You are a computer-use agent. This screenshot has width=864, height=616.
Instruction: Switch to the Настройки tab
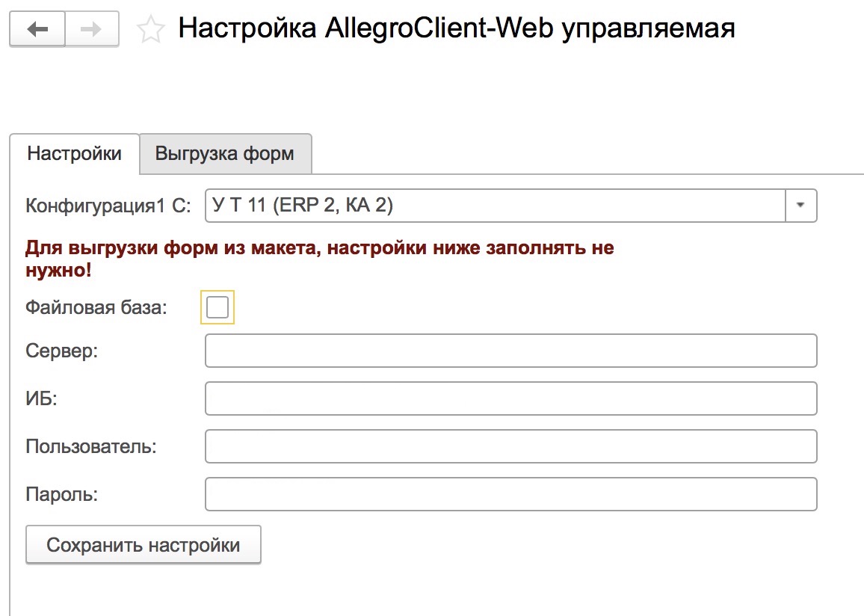[75, 153]
